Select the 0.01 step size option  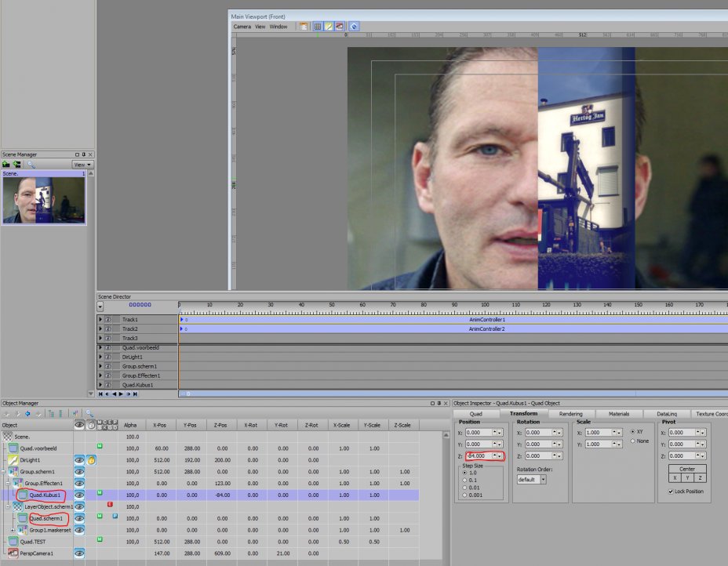coord(465,488)
